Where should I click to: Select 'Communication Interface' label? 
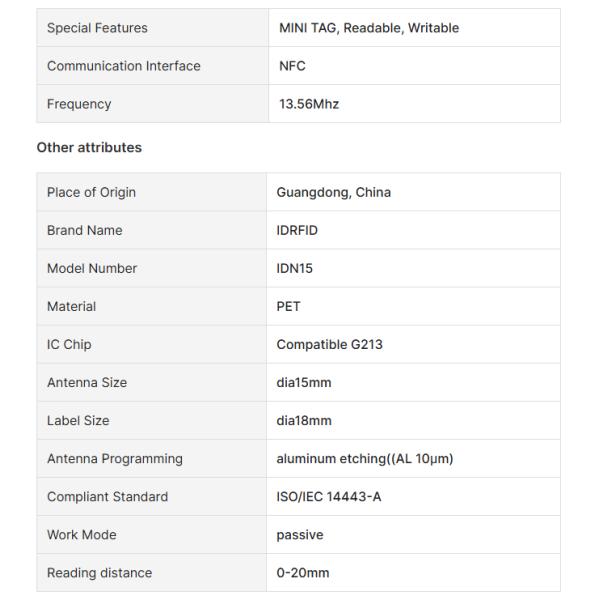124,66
